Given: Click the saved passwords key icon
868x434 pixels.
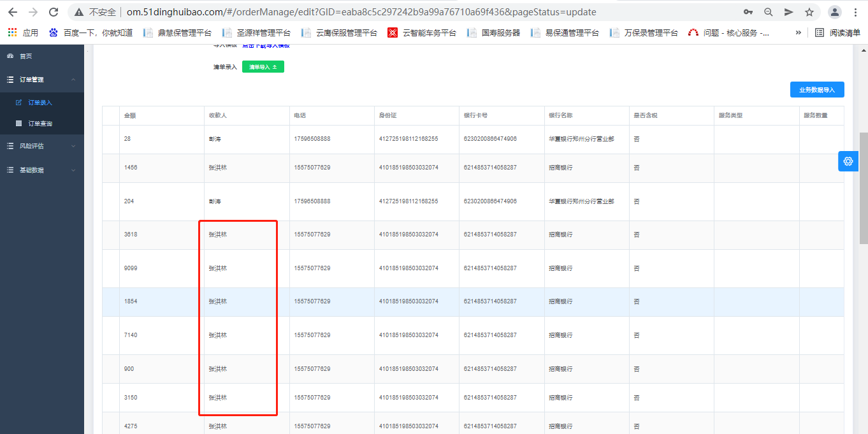Looking at the screenshot, I should pos(748,12).
